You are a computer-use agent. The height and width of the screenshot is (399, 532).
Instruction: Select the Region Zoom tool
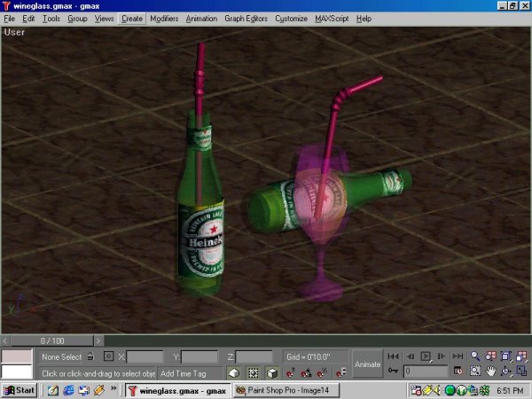coord(475,371)
